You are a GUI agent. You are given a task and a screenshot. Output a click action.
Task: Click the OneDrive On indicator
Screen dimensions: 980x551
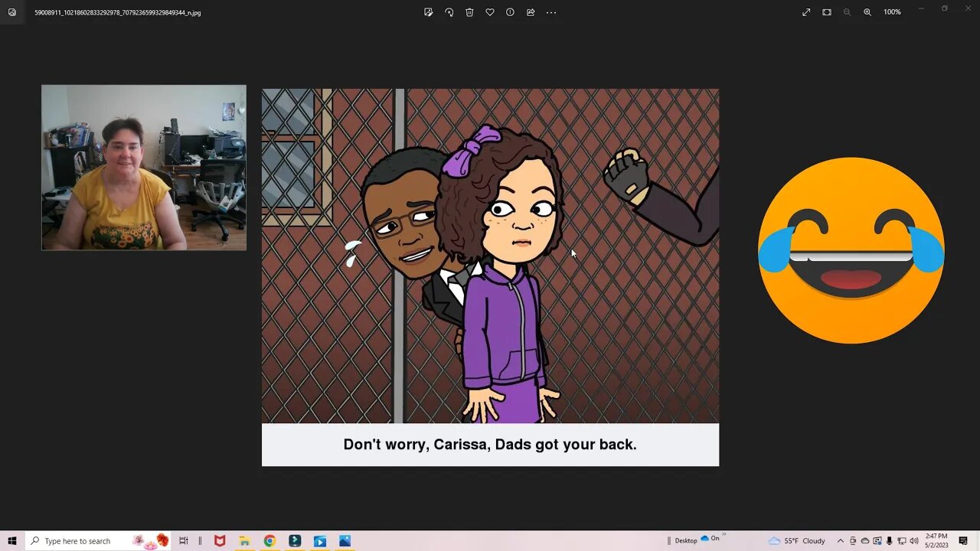(x=710, y=539)
